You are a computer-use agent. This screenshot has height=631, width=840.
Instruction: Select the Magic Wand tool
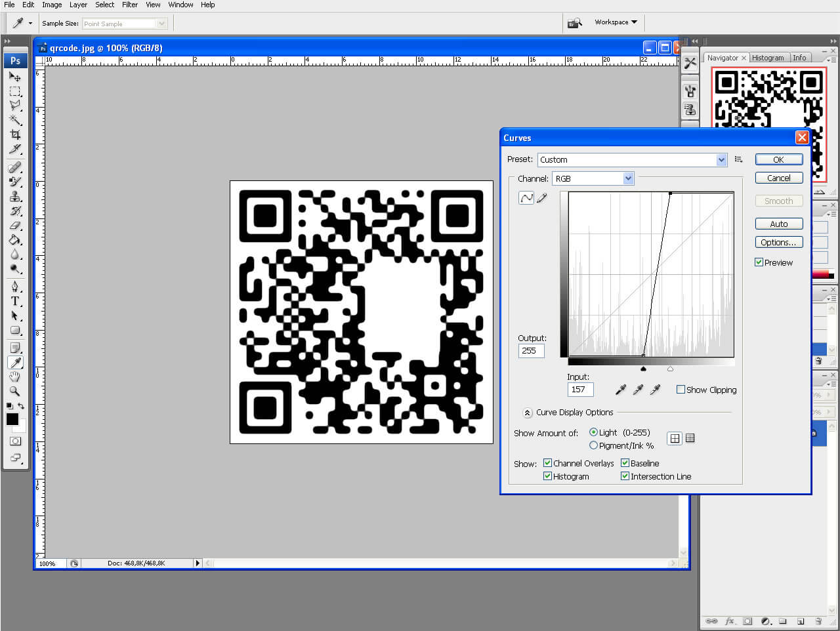pos(15,119)
